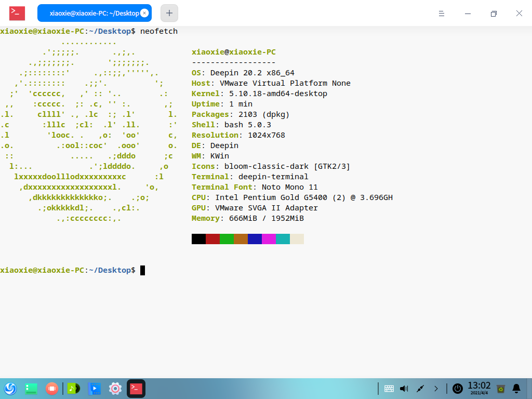The image size is (532, 399).
Task: Launch the Deepin Movie player
Action: tap(95, 388)
